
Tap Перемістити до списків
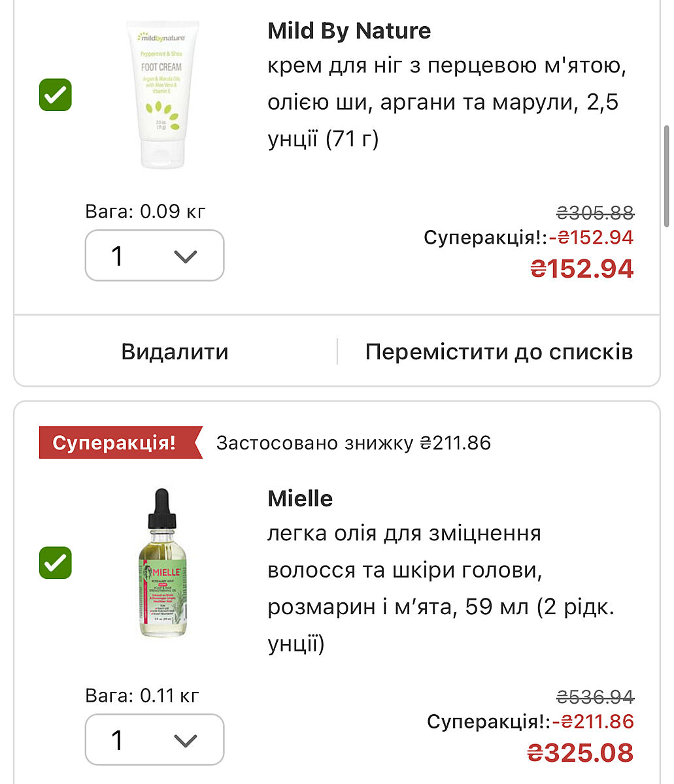(499, 351)
